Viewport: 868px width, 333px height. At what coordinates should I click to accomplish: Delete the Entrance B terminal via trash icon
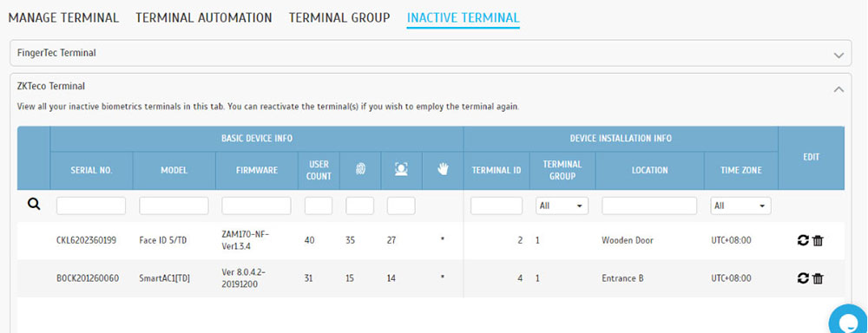click(x=818, y=278)
